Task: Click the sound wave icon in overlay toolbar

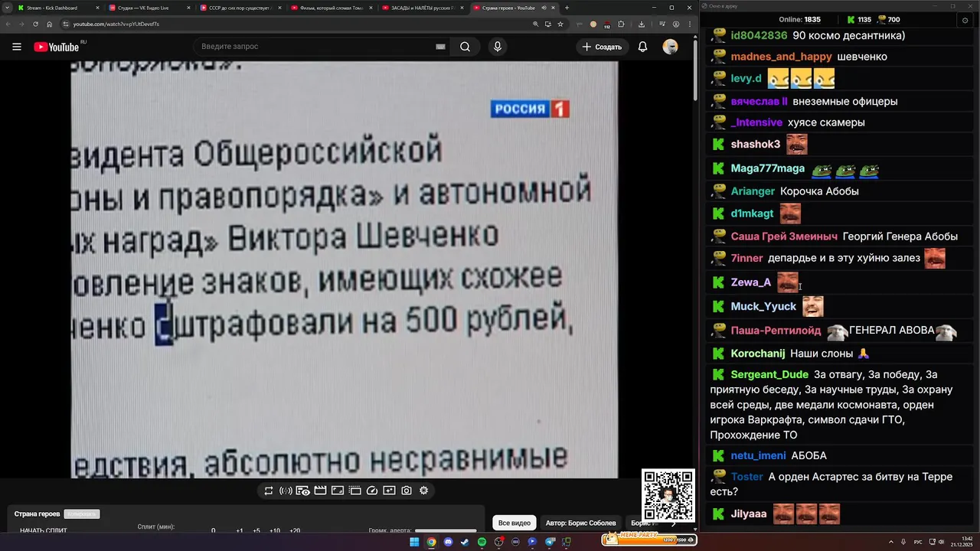Action: click(x=286, y=491)
